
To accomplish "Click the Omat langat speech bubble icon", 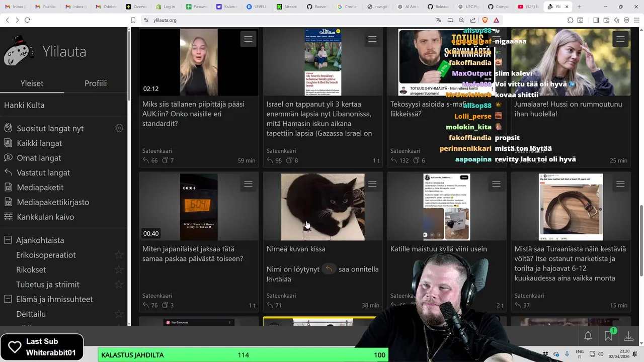I will pyautogui.click(x=8, y=157).
